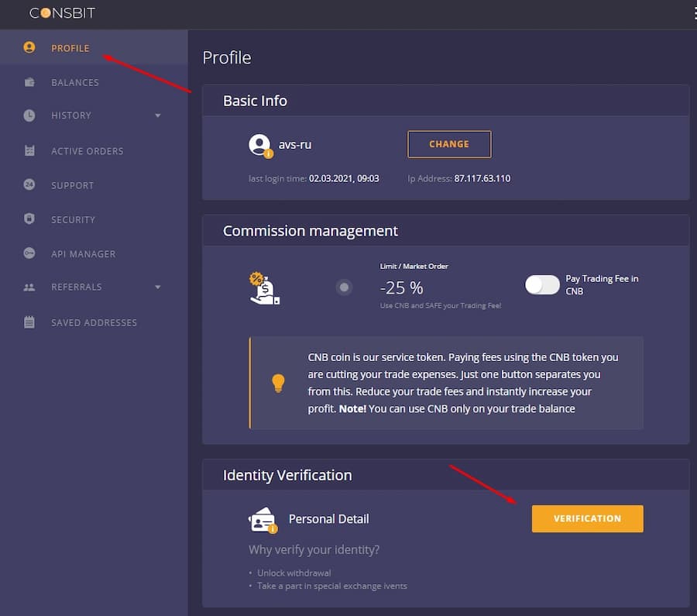Open the Referrals section
697x616 pixels.
point(94,287)
